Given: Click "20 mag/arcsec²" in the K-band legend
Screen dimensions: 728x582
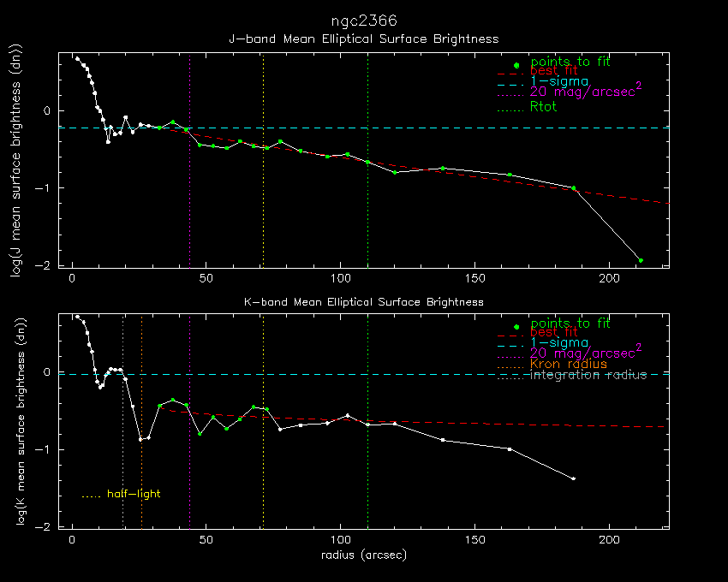Looking at the screenshot, I should point(586,352).
